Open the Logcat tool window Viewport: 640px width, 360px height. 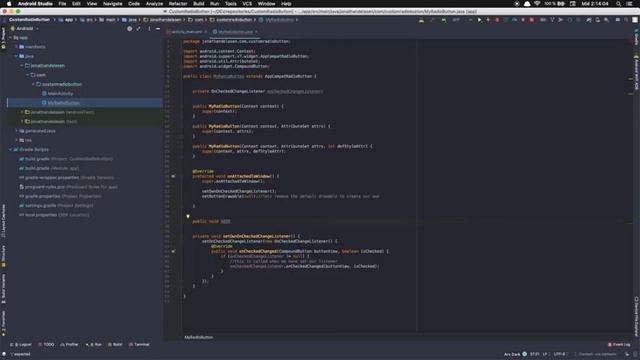(21, 344)
